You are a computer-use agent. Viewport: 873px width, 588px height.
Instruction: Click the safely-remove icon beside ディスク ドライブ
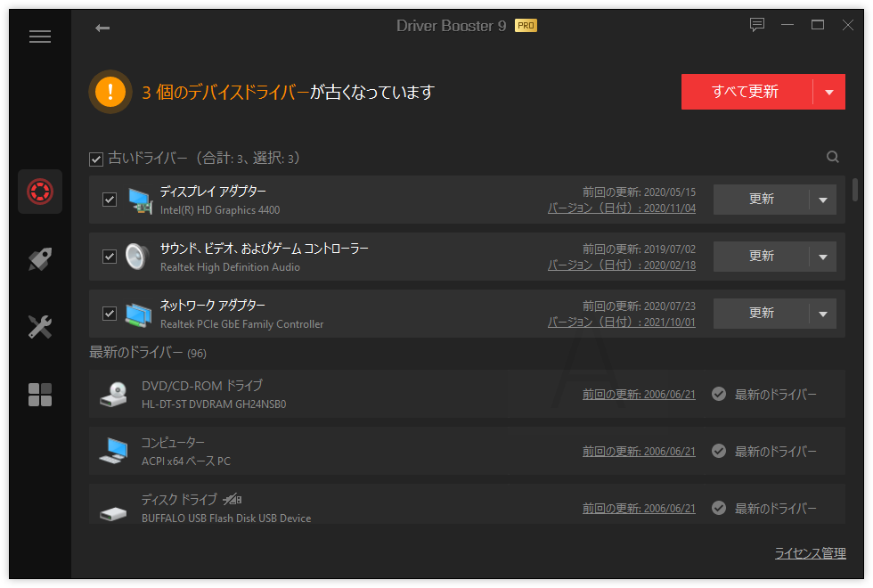coord(233,499)
